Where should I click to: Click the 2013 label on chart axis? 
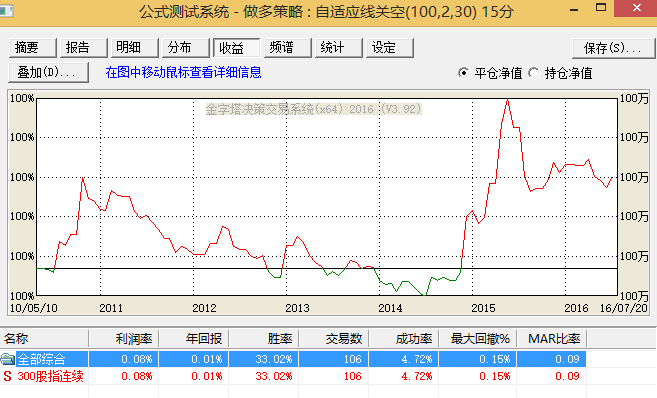click(297, 308)
